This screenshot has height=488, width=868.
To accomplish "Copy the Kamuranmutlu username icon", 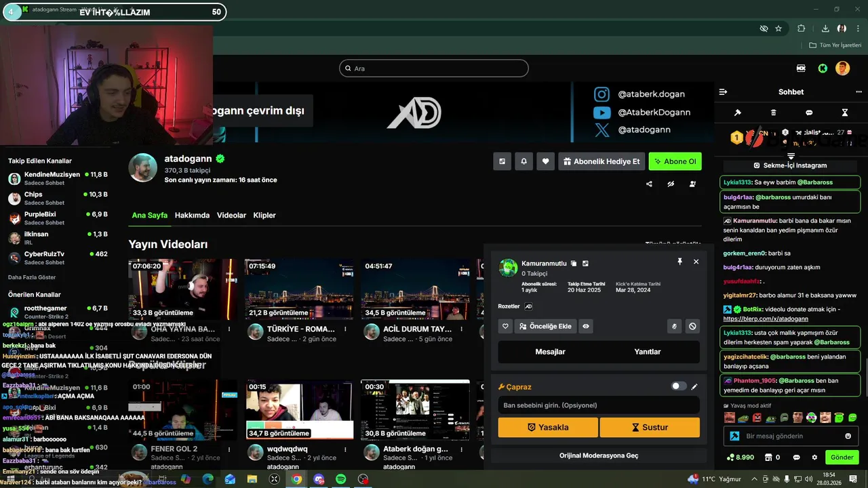I will coord(574,263).
